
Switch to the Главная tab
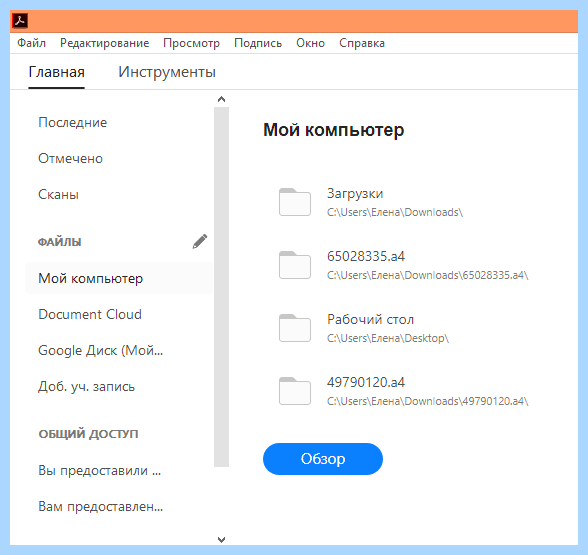[57, 72]
